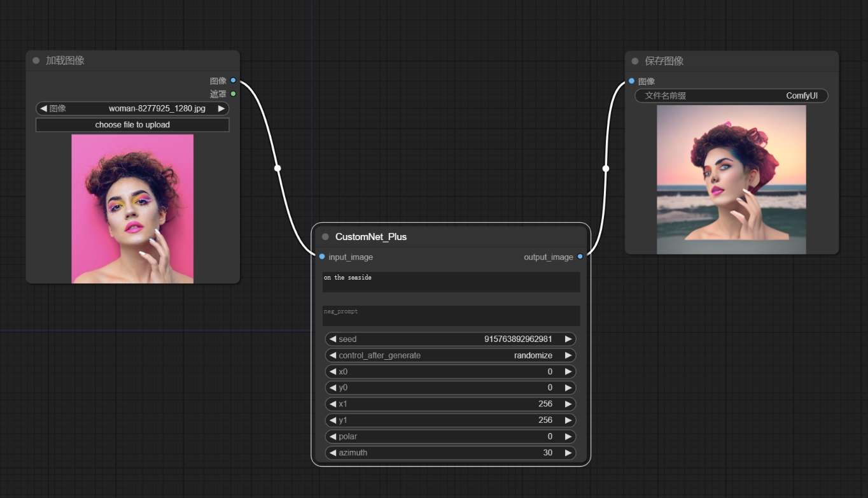Click the output_image port on CustomNet_Plus
This screenshot has width=868, height=498.
[580, 257]
